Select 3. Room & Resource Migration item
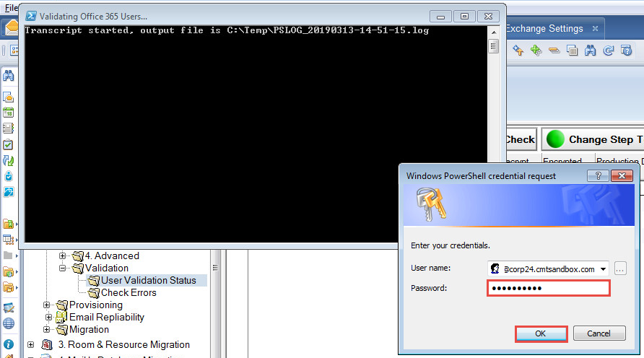This screenshot has height=358, width=644. (123, 344)
